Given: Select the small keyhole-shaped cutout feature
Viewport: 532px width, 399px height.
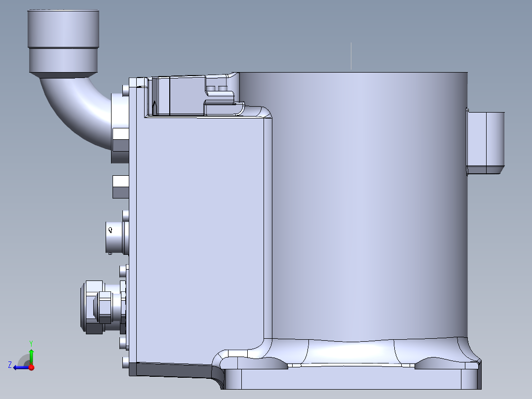Looking at the screenshot, I should pos(110,230).
